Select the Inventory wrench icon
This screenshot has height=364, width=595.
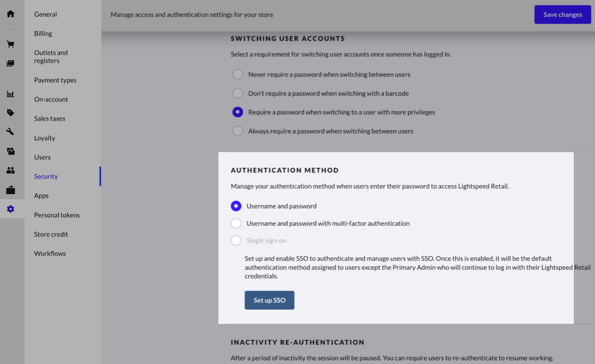(10, 132)
